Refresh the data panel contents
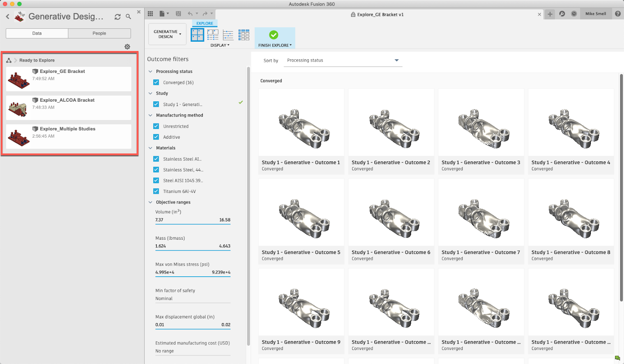Image resolution: width=624 pixels, height=364 pixels. pyautogui.click(x=117, y=17)
